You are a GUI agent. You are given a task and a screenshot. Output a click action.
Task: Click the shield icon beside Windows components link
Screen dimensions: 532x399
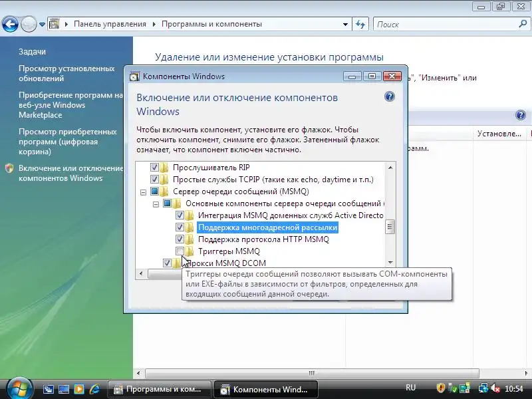9,168
